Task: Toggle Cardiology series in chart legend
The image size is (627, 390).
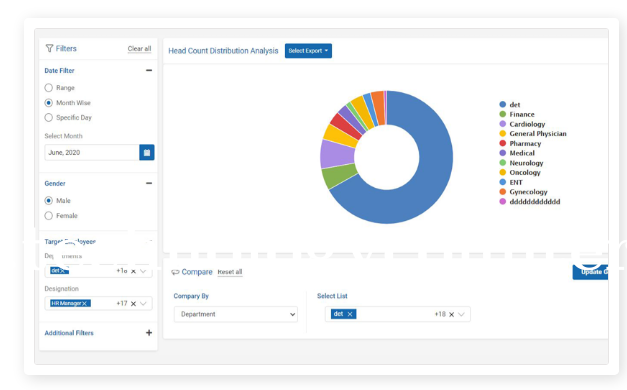Action: coord(522,124)
